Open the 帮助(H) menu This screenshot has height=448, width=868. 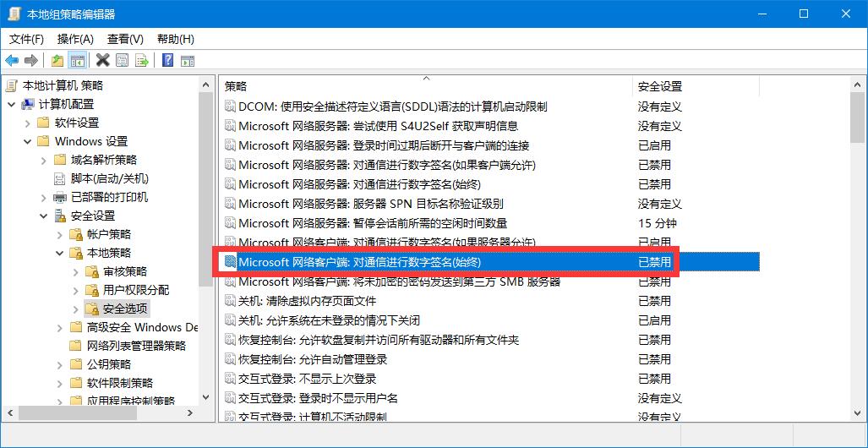(176, 40)
